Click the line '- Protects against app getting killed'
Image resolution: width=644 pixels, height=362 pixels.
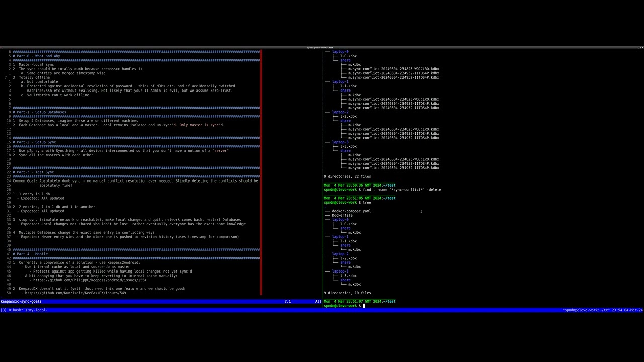tap(110, 271)
